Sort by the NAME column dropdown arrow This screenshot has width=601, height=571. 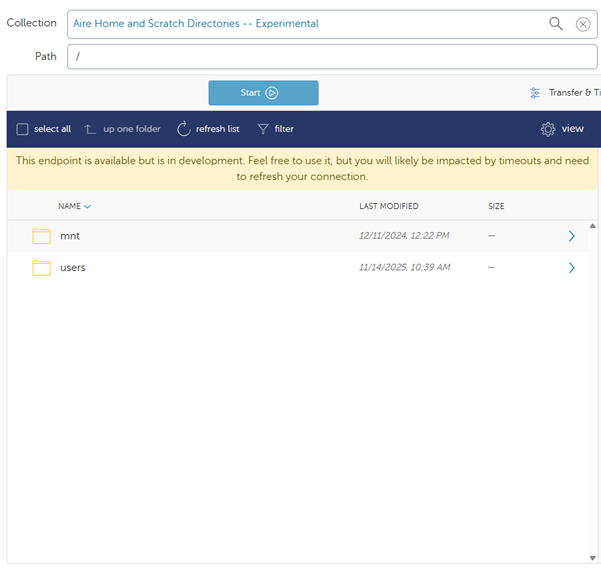(x=88, y=207)
